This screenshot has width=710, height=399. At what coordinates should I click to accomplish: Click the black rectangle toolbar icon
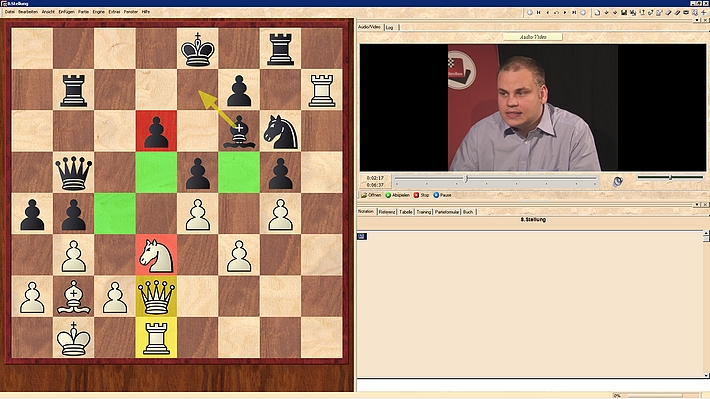[686, 12]
